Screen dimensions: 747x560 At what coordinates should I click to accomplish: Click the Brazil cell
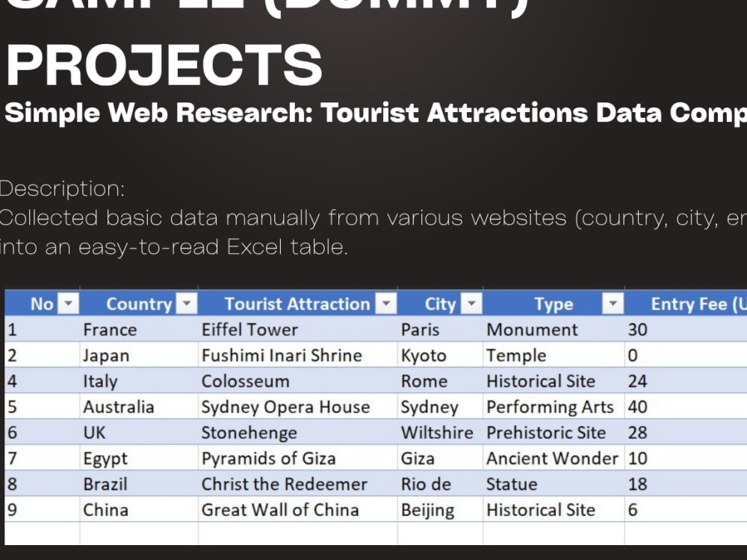[x=139, y=484]
